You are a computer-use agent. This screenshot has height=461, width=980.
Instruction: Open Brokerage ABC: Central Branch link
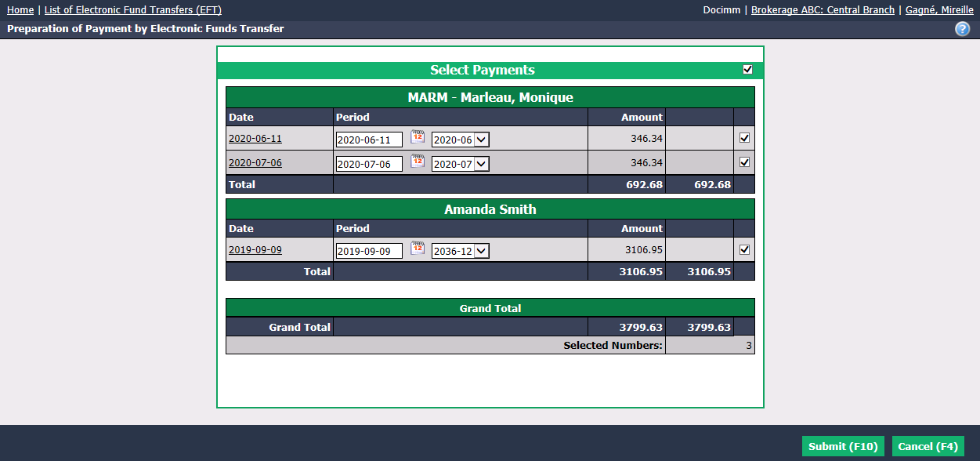click(823, 10)
